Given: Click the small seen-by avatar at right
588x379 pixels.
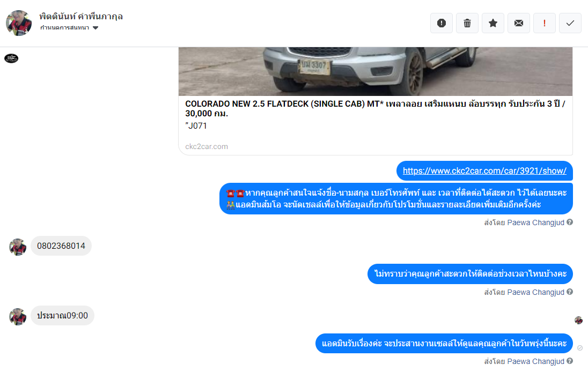Looking at the screenshot, I should coord(579,320).
